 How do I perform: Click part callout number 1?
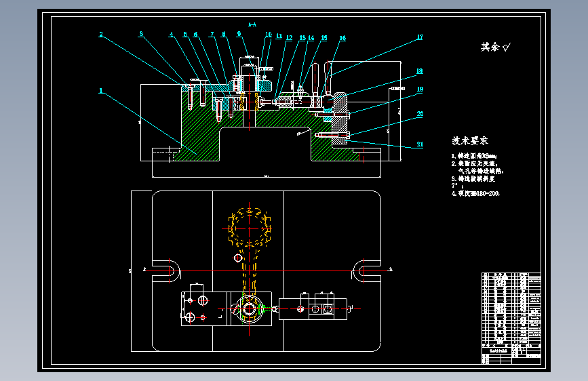point(100,90)
